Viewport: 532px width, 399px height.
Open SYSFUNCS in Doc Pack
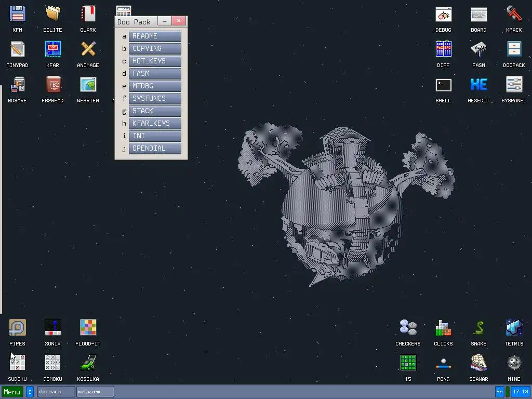click(x=155, y=99)
